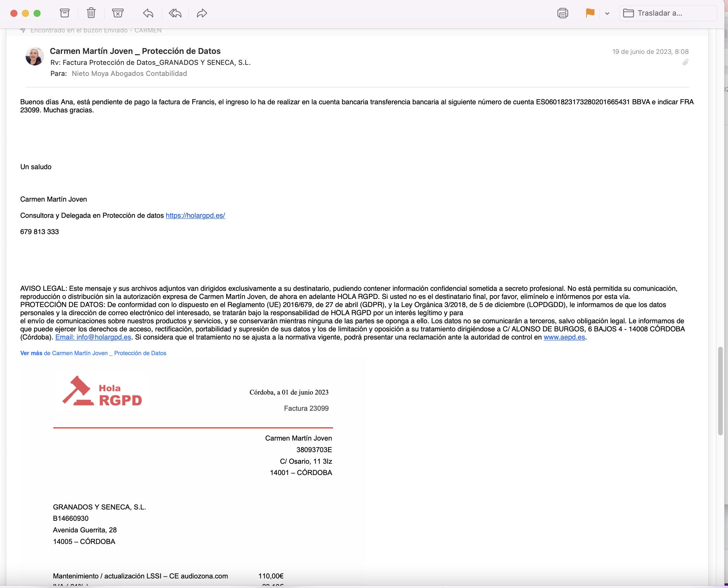Flag message with orange flag
The height and width of the screenshot is (588, 728).
tap(590, 13)
